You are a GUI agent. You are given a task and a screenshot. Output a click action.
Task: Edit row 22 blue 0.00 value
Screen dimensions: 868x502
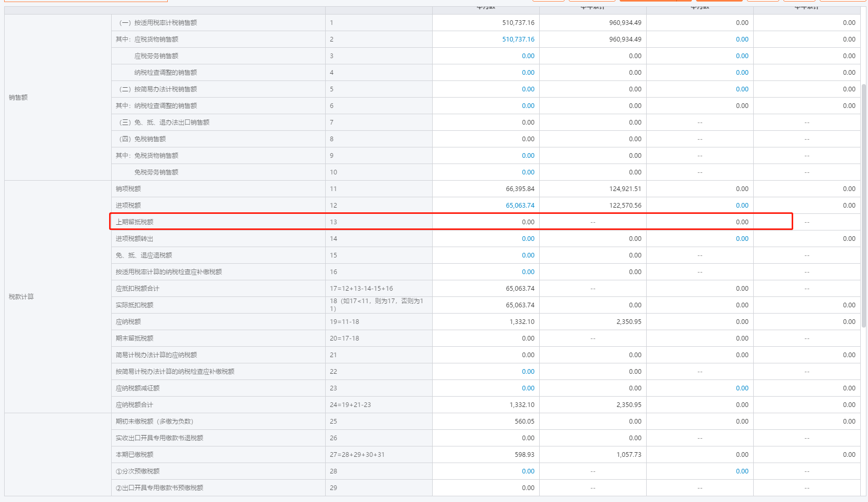coord(528,372)
